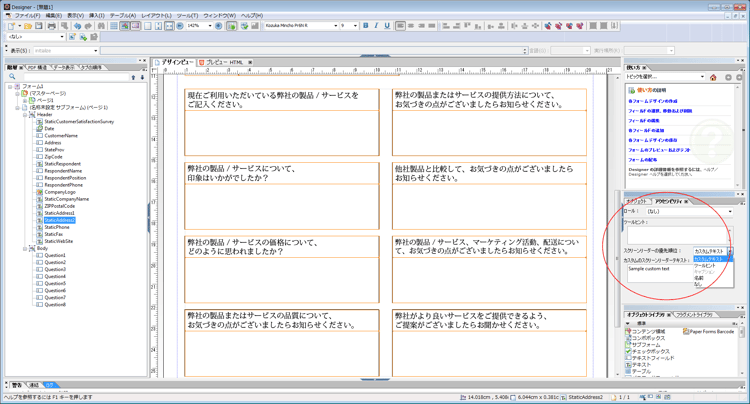This screenshot has height=404, width=750.
Task: Click the Underline U formatting icon
Action: point(387,26)
